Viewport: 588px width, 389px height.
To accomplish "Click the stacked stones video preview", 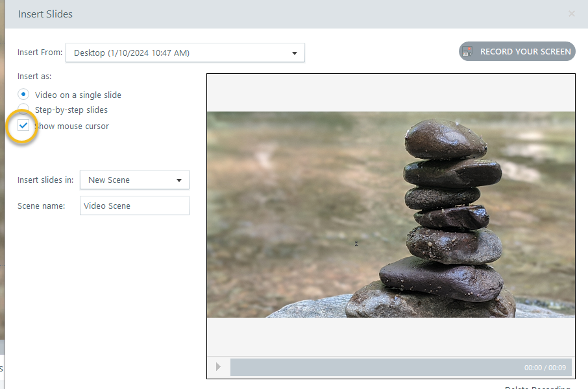I will (x=391, y=214).
